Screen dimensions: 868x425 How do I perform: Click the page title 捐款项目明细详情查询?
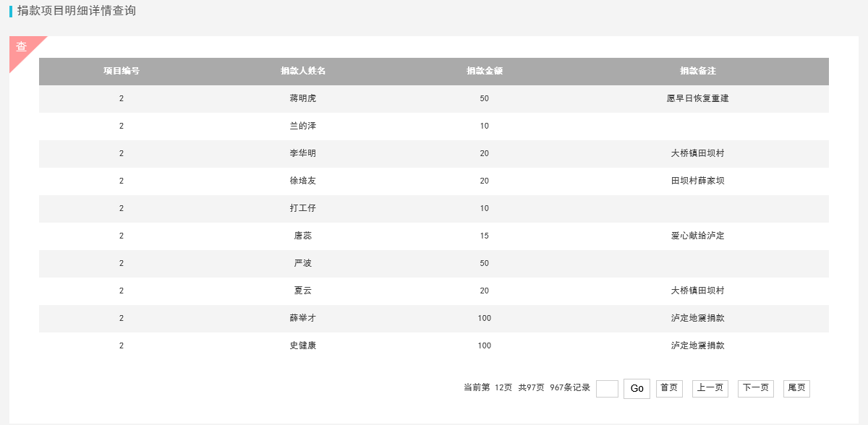[x=77, y=11]
